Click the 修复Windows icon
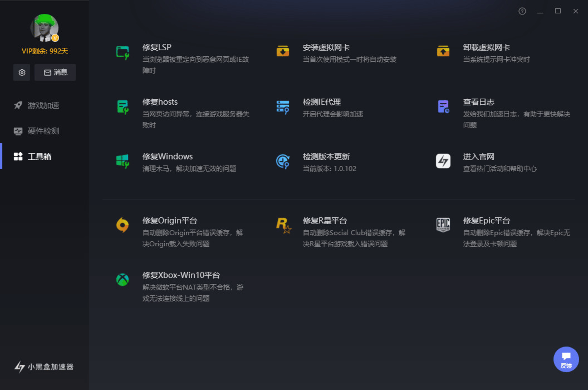 click(x=123, y=161)
